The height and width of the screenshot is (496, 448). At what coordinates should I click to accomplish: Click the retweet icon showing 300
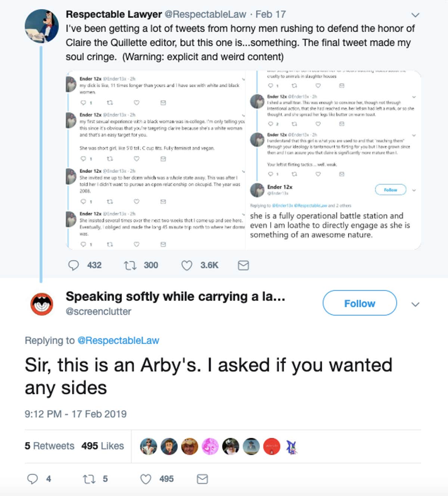pyautogui.click(x=130, y=265)
